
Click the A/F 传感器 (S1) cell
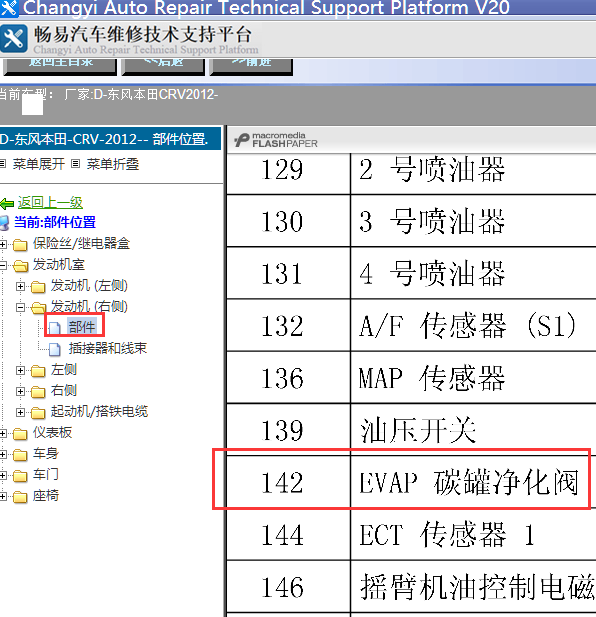pos(473,325)
